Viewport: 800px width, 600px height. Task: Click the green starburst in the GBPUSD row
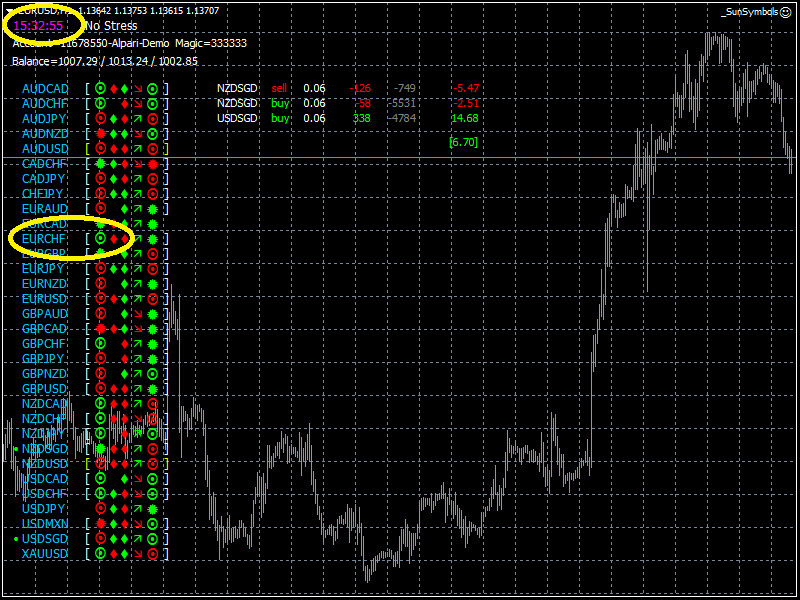coord(152,389)
